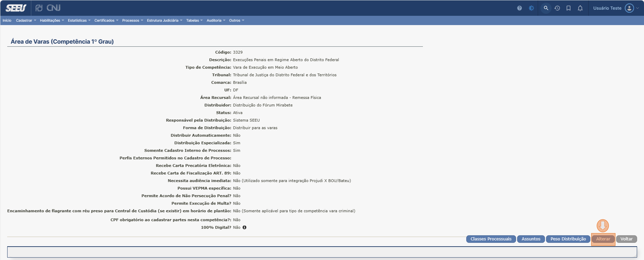Go to Início menu item

7,20
